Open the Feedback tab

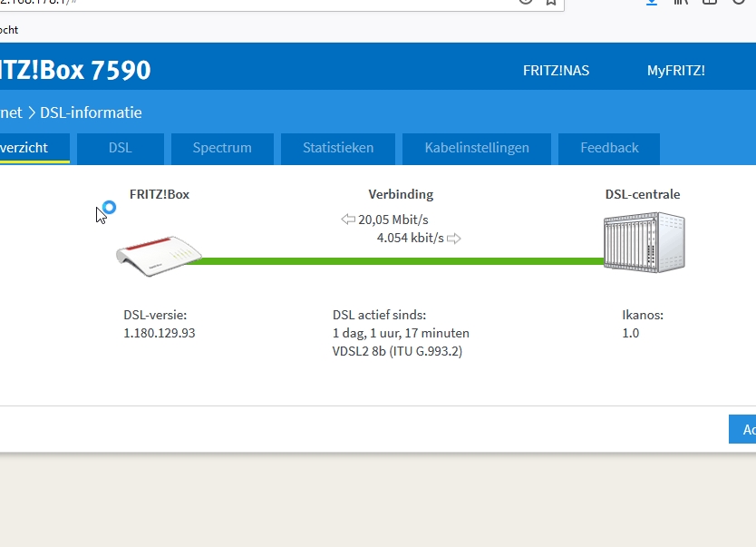(x=609, y=148)
